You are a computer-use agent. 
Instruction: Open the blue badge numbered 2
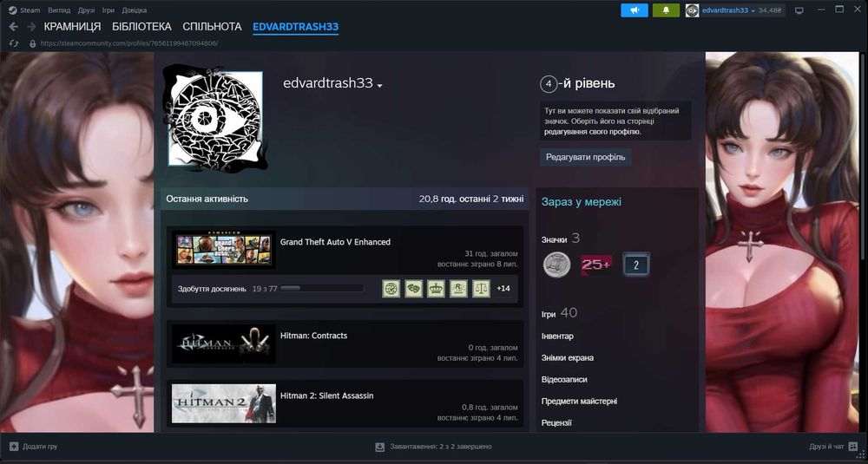(x=636, y=265)
